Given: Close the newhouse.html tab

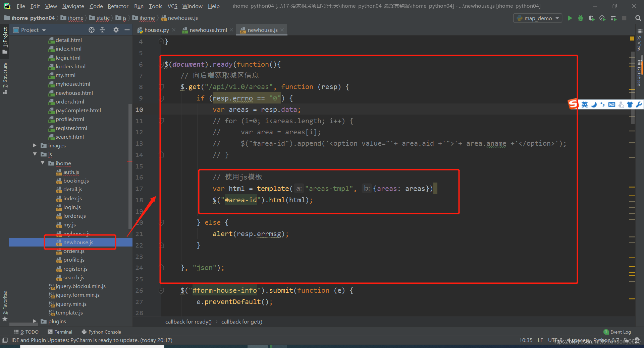Looking at the screenshot, I should pos(231,30).
